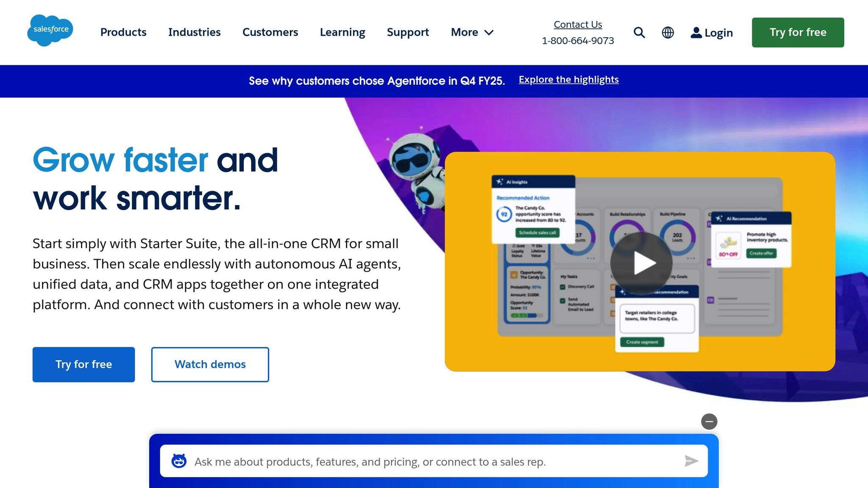868x488 pixels.
Task: Open the Customers menu
Action: pos(270,32)
